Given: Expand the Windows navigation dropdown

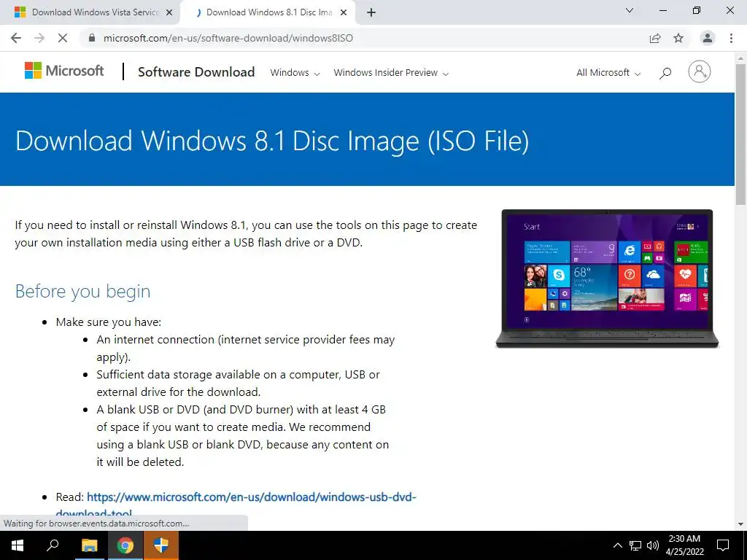Looking at the screenshot, I should click(295, 73).
